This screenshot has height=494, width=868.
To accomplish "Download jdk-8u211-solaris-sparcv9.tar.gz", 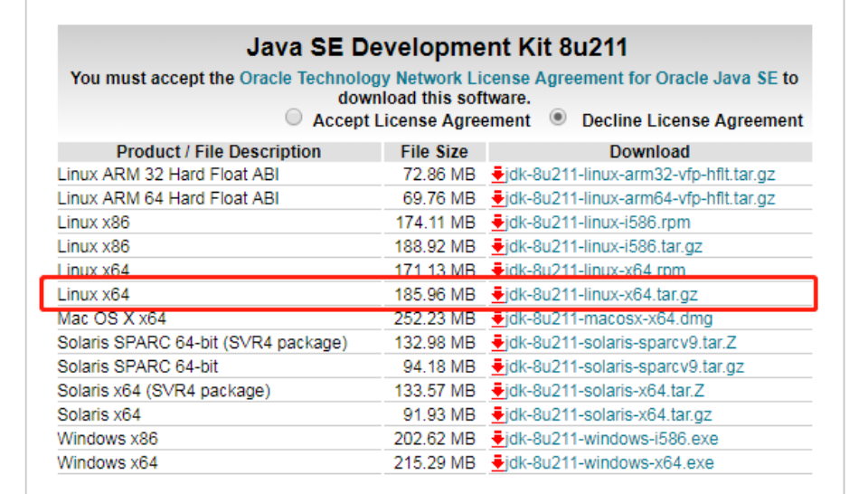I will (624, 366).
